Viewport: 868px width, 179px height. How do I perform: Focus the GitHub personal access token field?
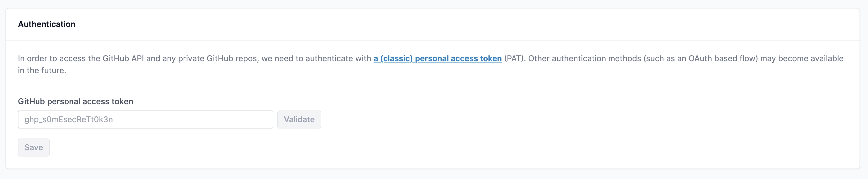point(145,119)
